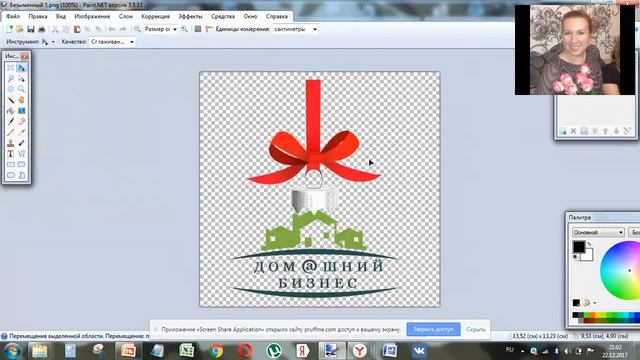The width and height of the screenshot is (640, 360).
Task: Click the Redo toolbar icon
Action: (122, 29)
